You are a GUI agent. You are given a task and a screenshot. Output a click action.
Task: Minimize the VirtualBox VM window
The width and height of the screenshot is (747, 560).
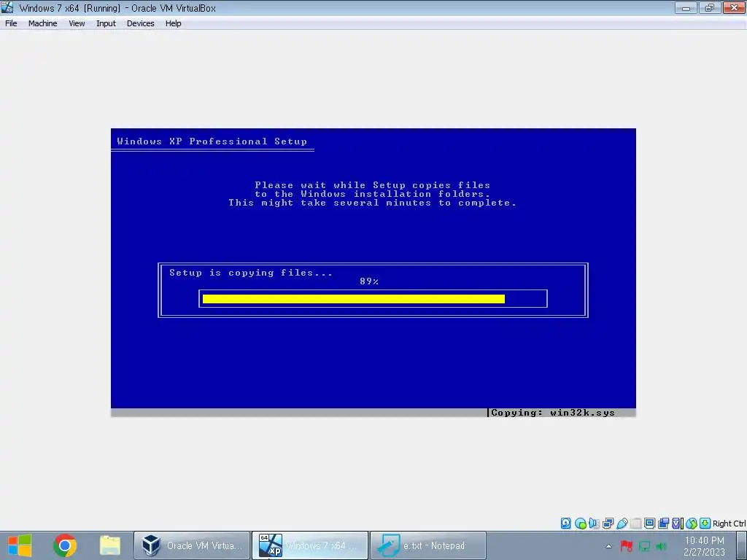[686, 7]
